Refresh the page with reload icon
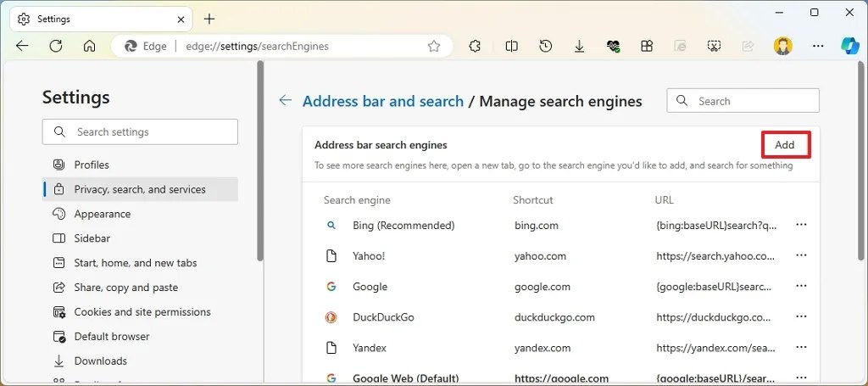This screenshot has height=386, width=868. [x=56, y=46]
